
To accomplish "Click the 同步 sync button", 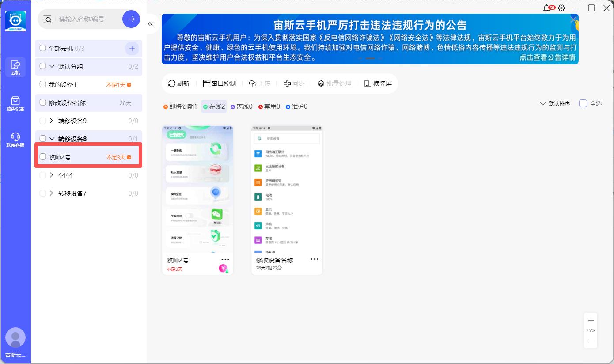I will [x=294, y=83].
